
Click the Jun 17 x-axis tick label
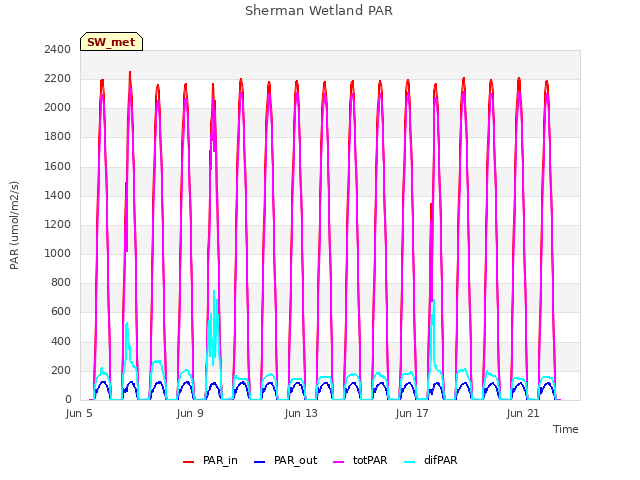(x=412, y=413)
